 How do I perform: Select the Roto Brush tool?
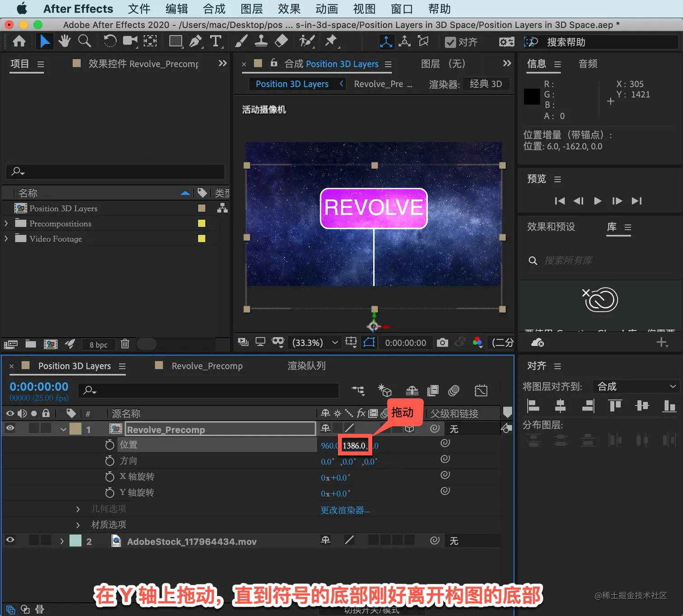(x=307, y=42)
